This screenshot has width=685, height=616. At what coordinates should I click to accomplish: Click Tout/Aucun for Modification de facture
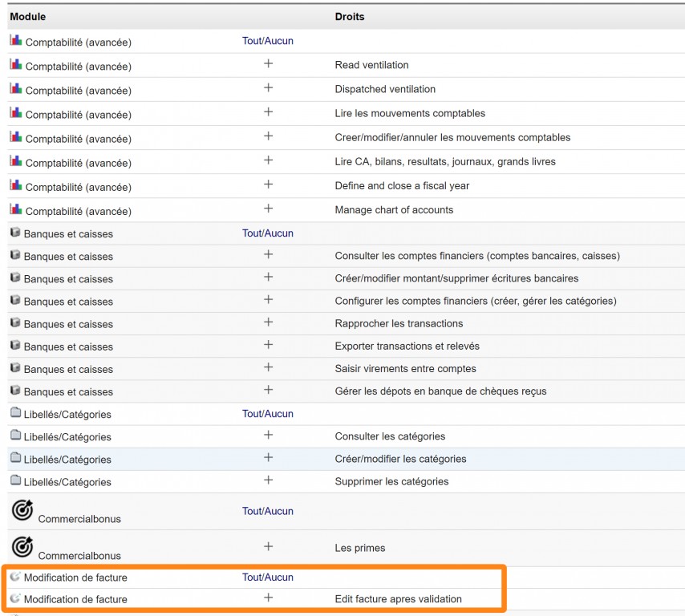(x=268, y=577)
